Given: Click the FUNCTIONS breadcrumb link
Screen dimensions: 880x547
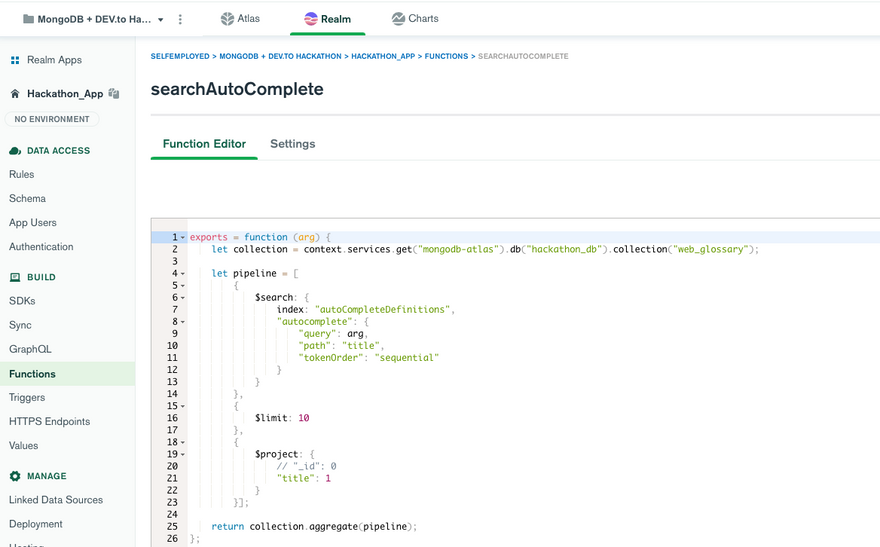Looking at the screenshot, I should point(446,57).
